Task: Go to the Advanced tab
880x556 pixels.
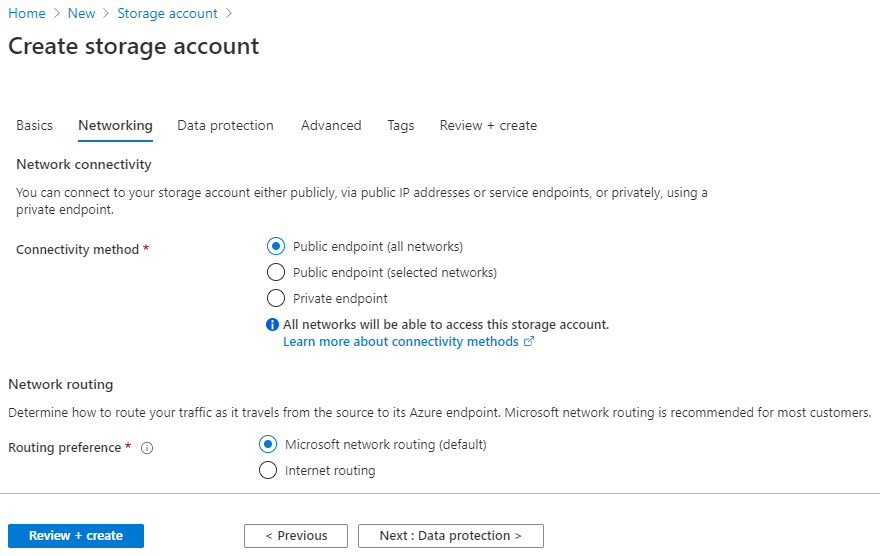Action: coord(331,126)
